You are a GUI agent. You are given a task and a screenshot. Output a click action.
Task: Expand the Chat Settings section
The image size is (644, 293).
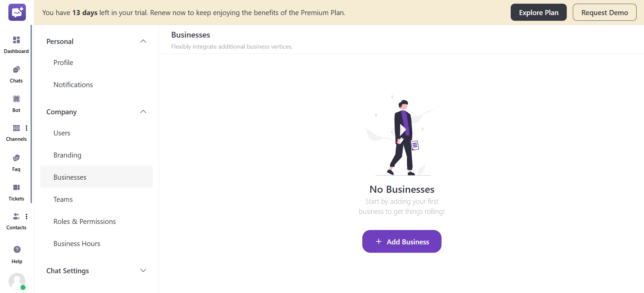[143, 270]
